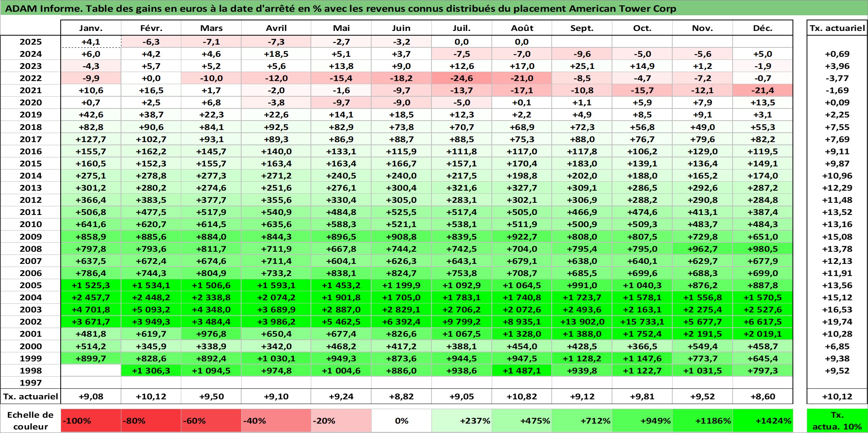Click the Tx. actuariel column header at right
The width and height of the screenshot is (868, 433).
(837, 28)
